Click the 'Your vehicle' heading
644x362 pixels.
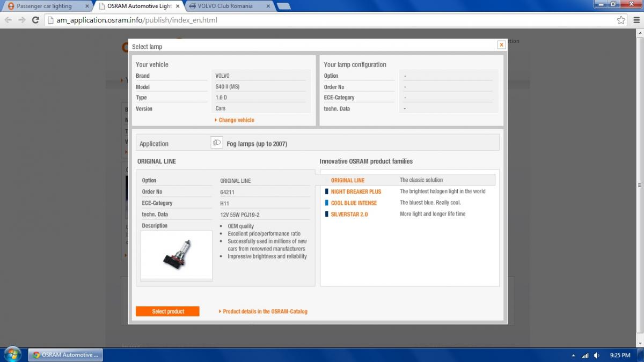point(152,64)
